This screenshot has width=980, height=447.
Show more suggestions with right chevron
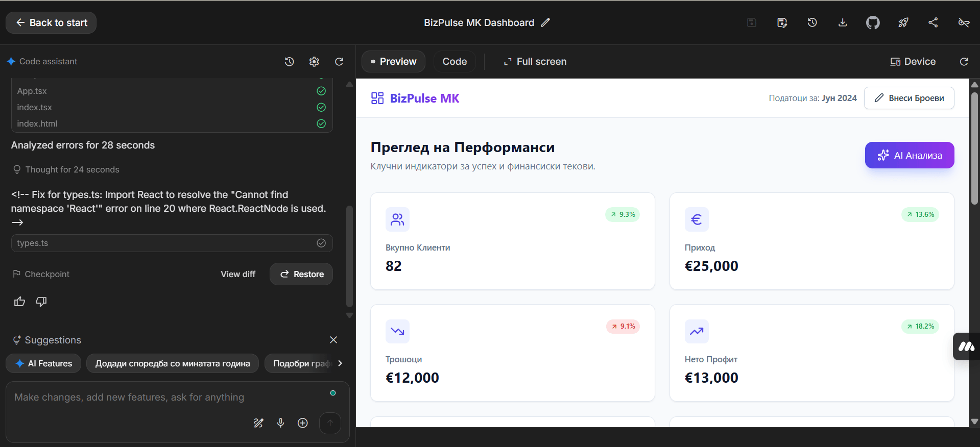click(x=340, y=363)
